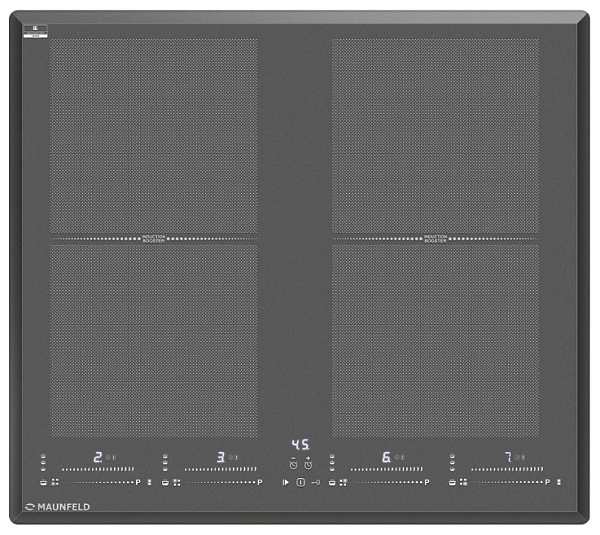The height and width of the screenshot is (535, 600).
Task: Toggle bridge zone icon for zone 7
Action: coord(464,482)
